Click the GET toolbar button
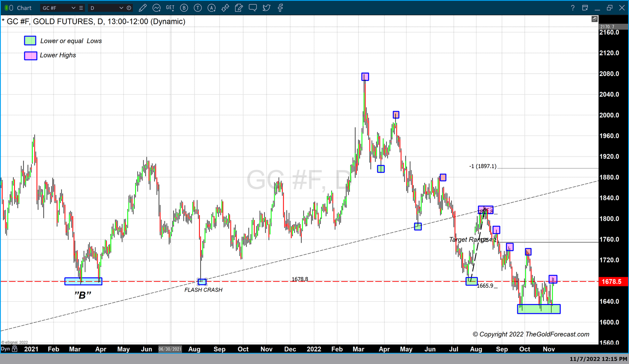 [170, 8]
